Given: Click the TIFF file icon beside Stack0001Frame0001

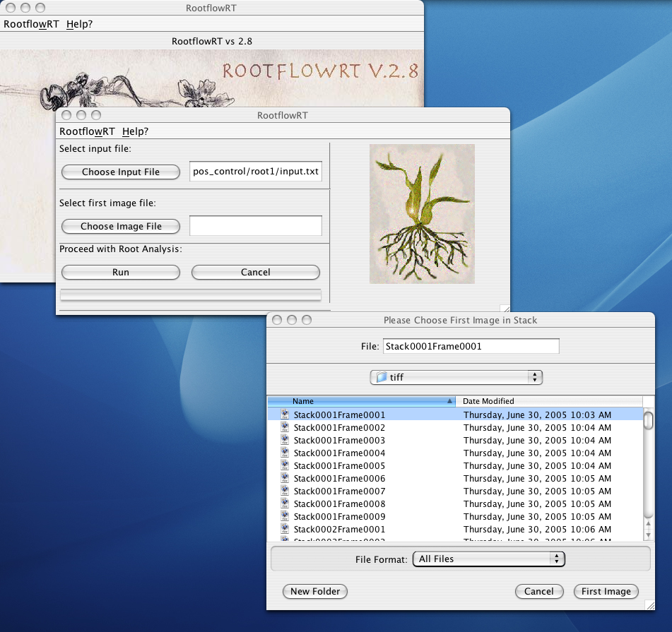Looking at the screenshot, I should (285, 415).
